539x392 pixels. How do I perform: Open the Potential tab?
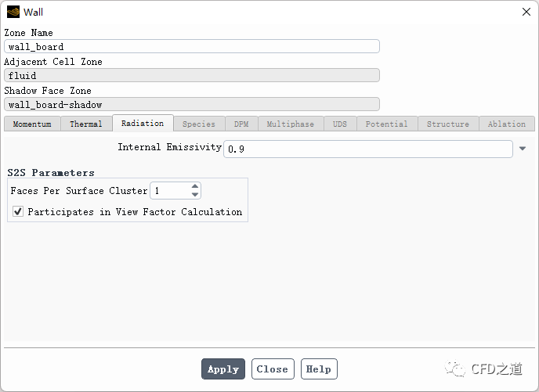386,124
